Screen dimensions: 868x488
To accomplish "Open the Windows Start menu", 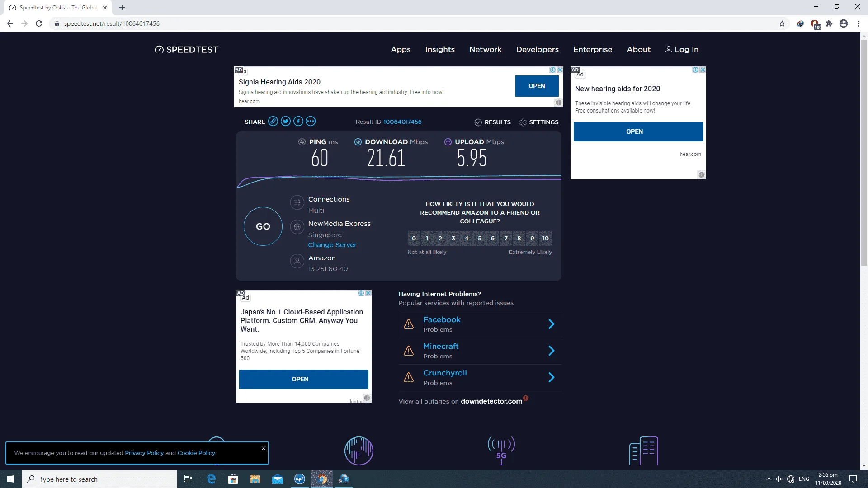I will point(11,479).
